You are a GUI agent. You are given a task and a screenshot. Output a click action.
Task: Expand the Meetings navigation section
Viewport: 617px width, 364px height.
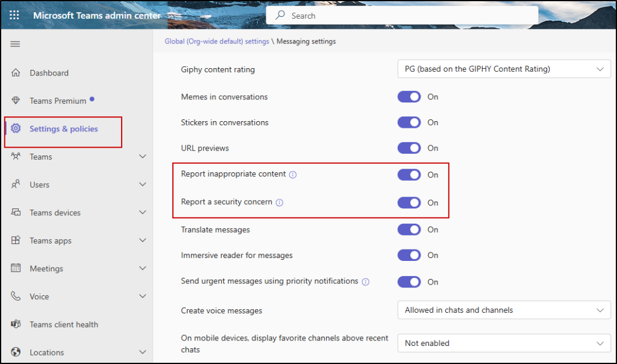tap(142, 269)
